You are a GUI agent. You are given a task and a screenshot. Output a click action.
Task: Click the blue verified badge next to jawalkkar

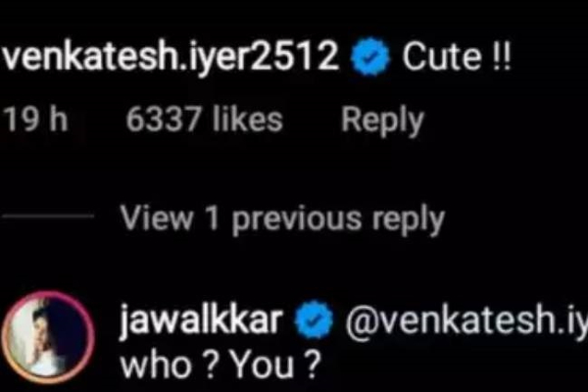[314, 319]
